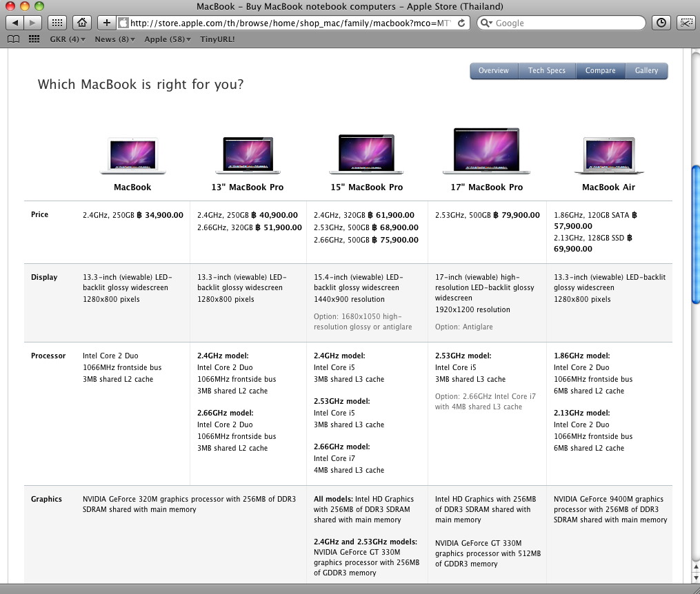The height and width of the screenshot is (594, 700).
Task: Click the ฿ 79,900.00 price
Action: [516, 215]
